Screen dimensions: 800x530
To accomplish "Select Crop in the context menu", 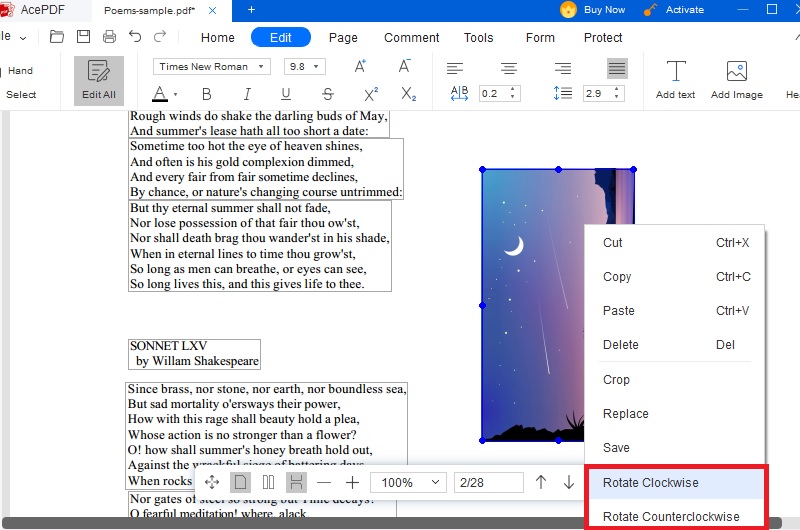I will pos(676,380).
